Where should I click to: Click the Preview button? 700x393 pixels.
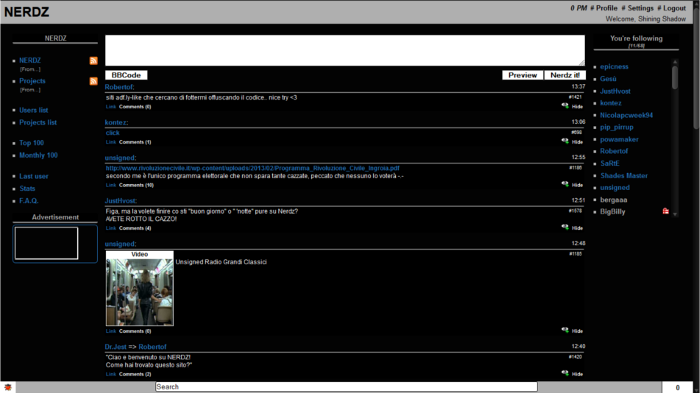[x=522, y=75]
